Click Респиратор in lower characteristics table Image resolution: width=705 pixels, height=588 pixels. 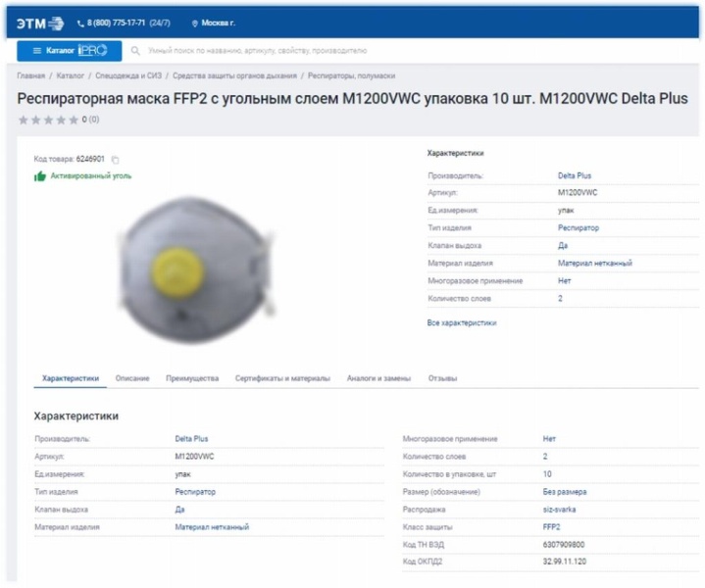coord(195,492)
